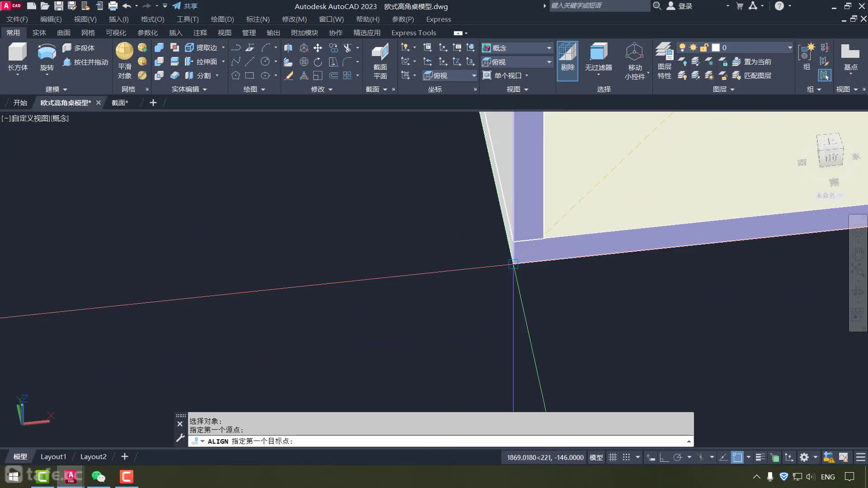Click the Smooth Object (平滑对象) sphere icon

(x=124, y=51)
